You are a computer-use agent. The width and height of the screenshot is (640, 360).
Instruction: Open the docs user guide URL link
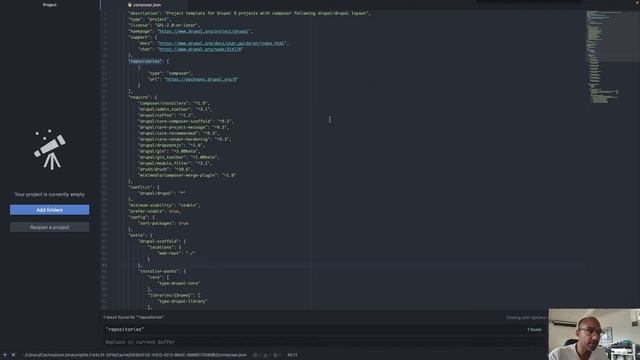[x=221, y=43]
